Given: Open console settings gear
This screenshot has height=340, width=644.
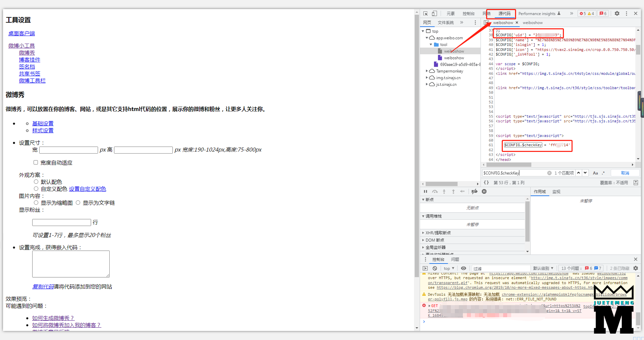Looking at the screenshot, I should click(636, 268).
